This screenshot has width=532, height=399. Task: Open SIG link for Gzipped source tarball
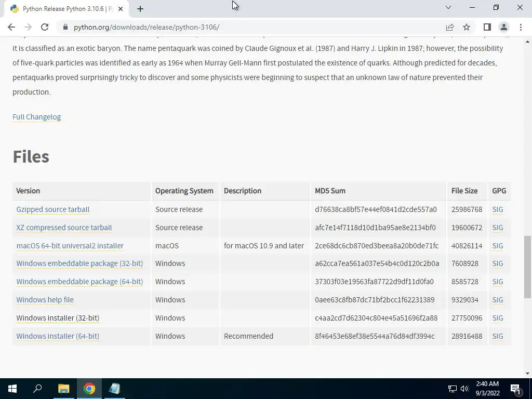coord(497,209)
